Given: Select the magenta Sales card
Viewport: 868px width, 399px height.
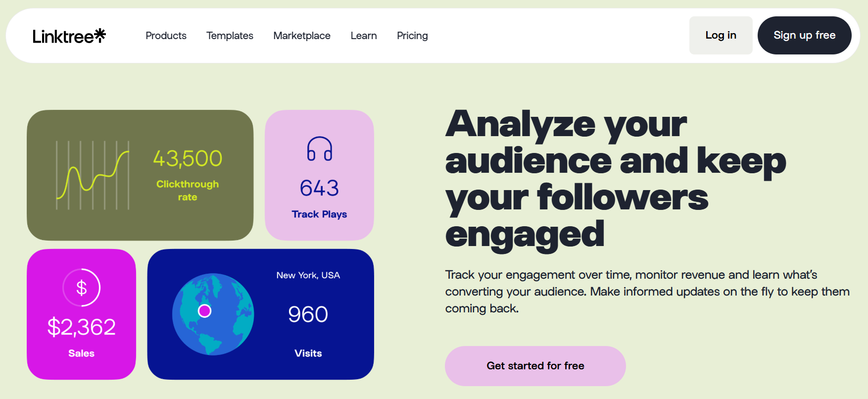Looking at the screenshot, I should pos(82,314).
